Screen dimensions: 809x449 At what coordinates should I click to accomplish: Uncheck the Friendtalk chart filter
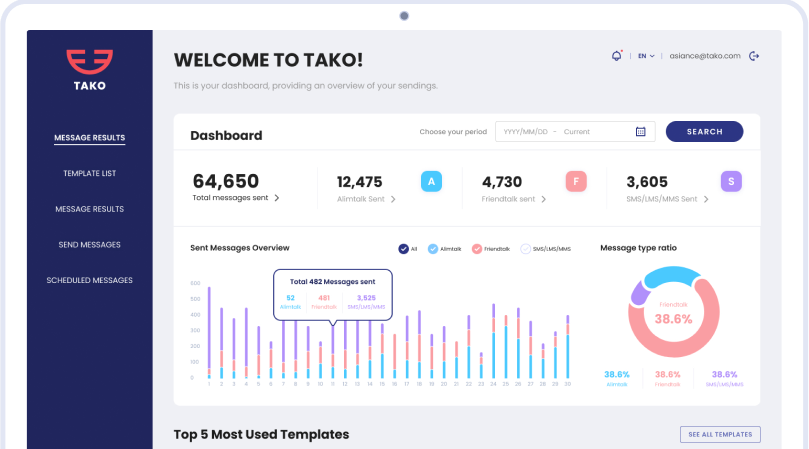(477, 248)
